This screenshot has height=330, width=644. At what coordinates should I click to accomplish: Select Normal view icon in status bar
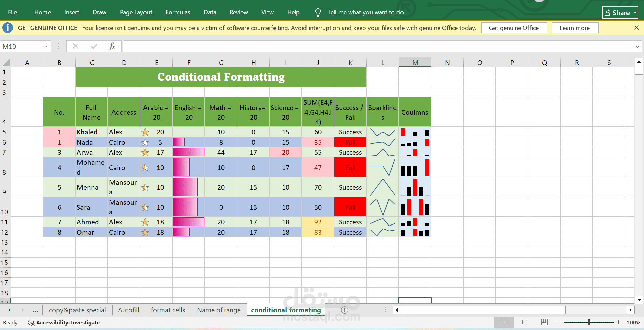(504, 322)
